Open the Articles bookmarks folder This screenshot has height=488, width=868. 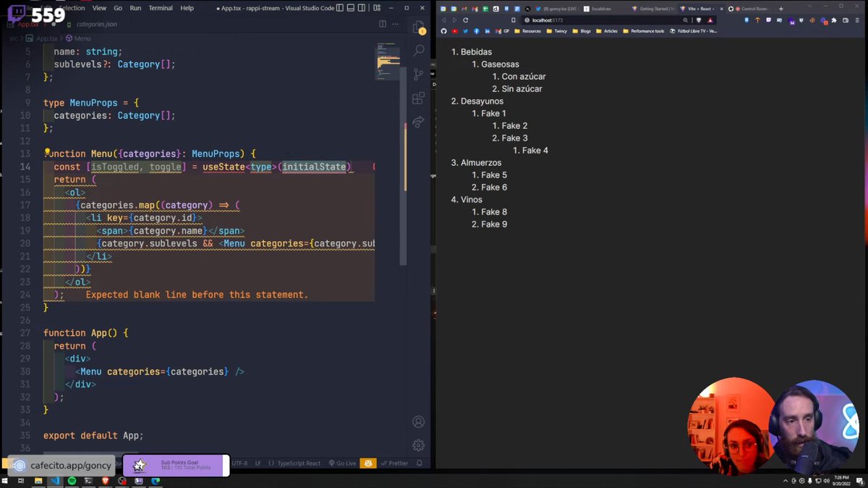point(606,31)
